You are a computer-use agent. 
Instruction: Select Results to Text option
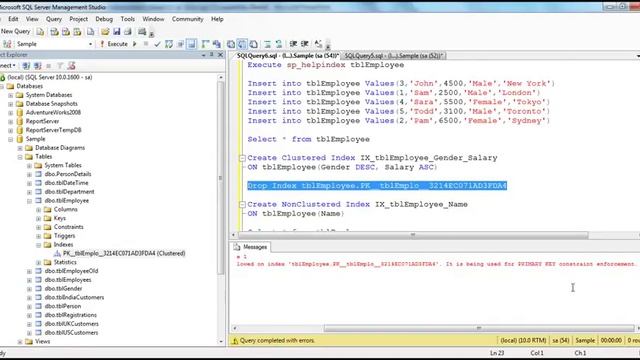pos(231,44)
